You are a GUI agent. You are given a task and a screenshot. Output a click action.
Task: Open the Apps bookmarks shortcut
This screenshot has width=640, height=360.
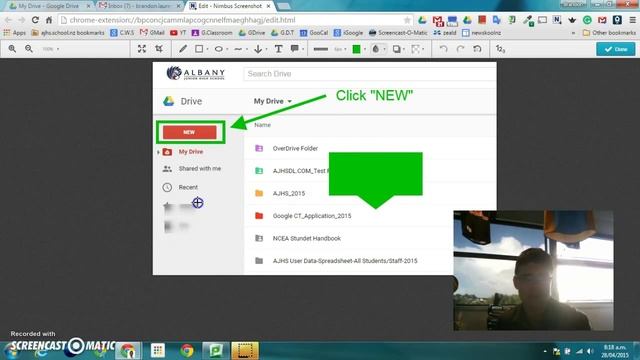[14, 33]
